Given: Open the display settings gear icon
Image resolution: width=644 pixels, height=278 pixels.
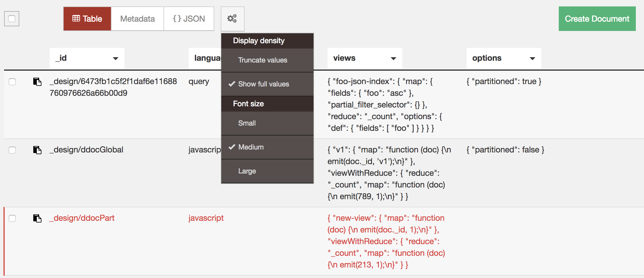Looking at the screenshot, I should 232,19.
